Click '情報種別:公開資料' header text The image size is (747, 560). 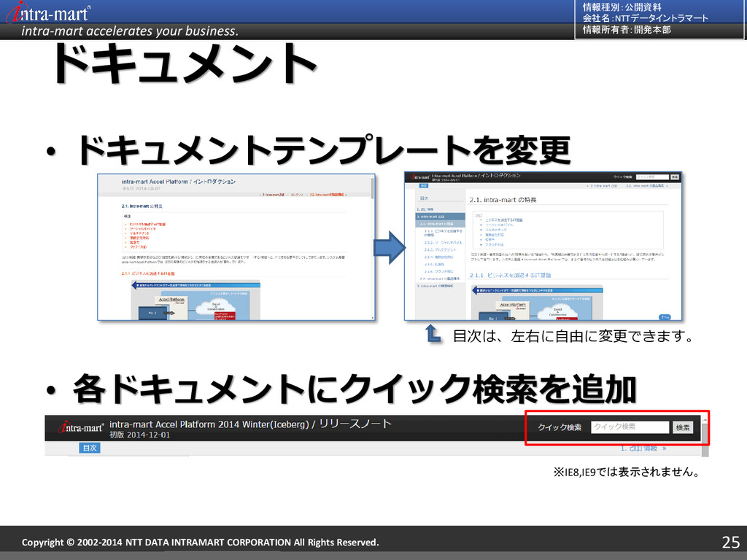622,7
